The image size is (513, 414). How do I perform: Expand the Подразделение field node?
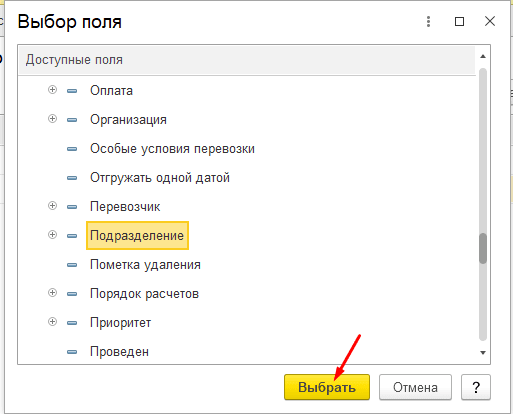point(52,235)
